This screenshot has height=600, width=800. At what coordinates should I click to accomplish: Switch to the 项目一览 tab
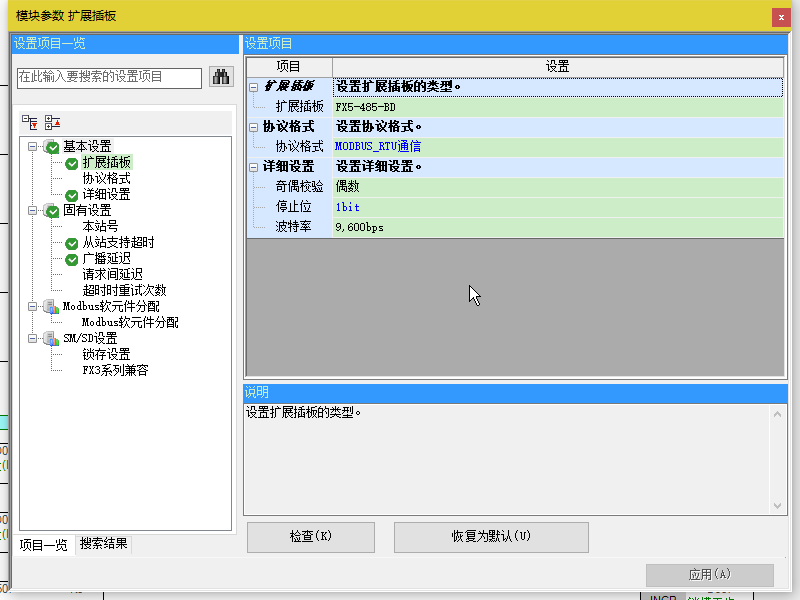click(x=44, y=545)
